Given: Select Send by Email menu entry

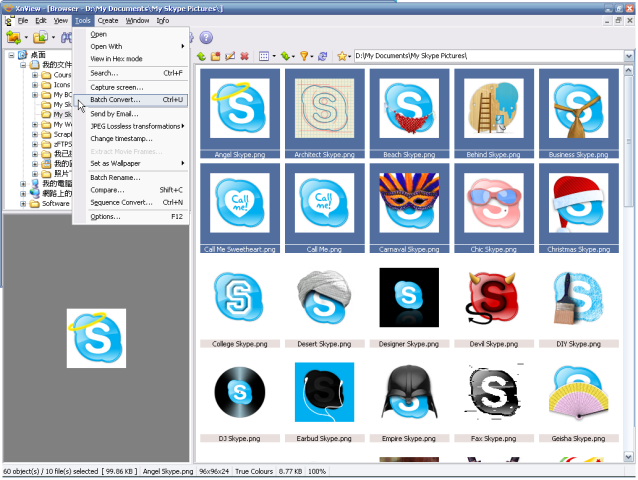Looking at the screenshot, I should click(x=131, y=114).
